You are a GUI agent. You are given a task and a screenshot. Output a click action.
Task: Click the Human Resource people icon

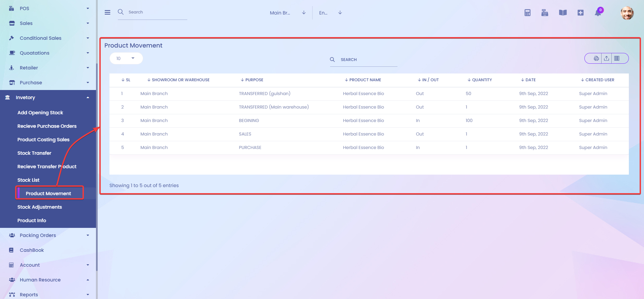12,280
